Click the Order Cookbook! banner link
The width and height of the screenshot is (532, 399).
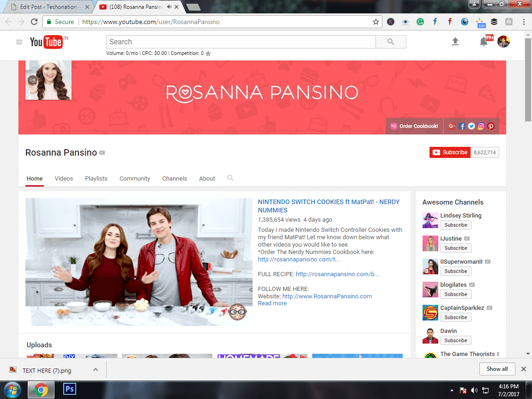pyautogui.click(x=414, y=126)
